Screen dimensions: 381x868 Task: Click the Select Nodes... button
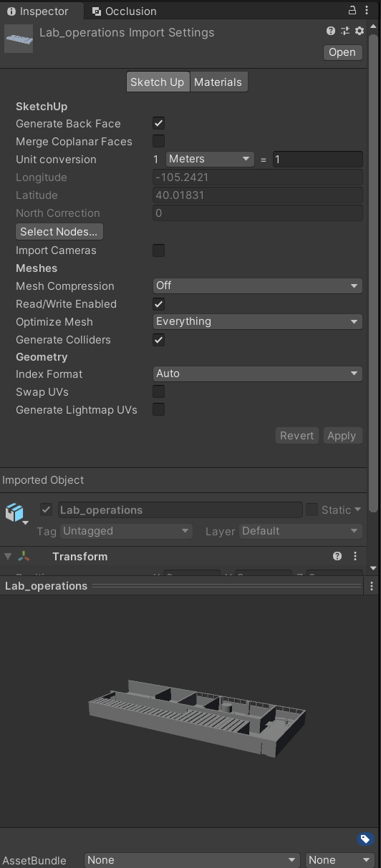point(59,232)
